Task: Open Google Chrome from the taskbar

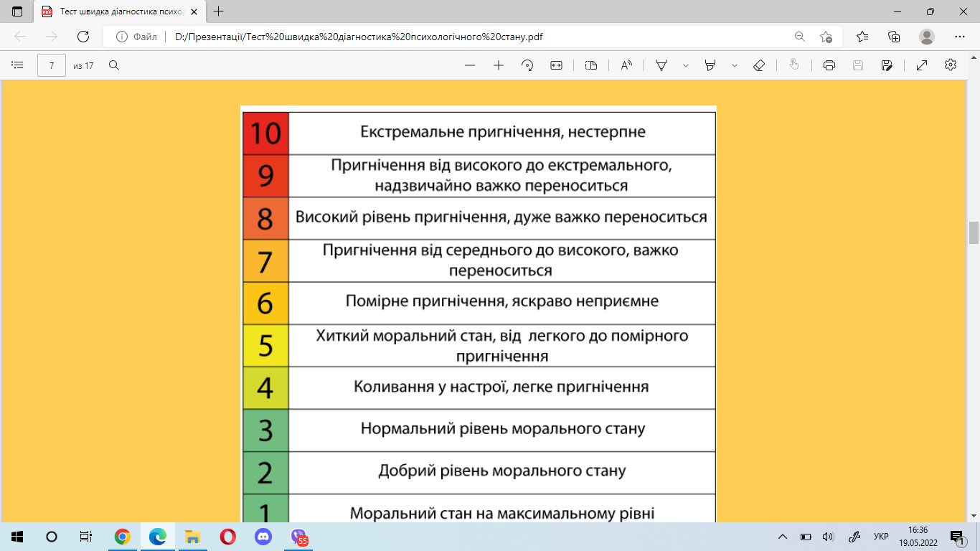Action: (x=122, y=536)
